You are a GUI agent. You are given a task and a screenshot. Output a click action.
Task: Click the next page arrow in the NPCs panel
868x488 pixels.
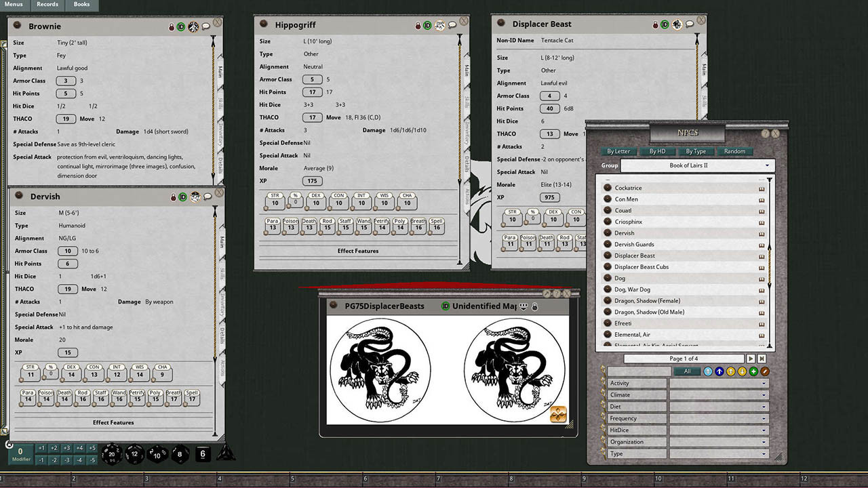pyautogui.click(x=751, y=359)
